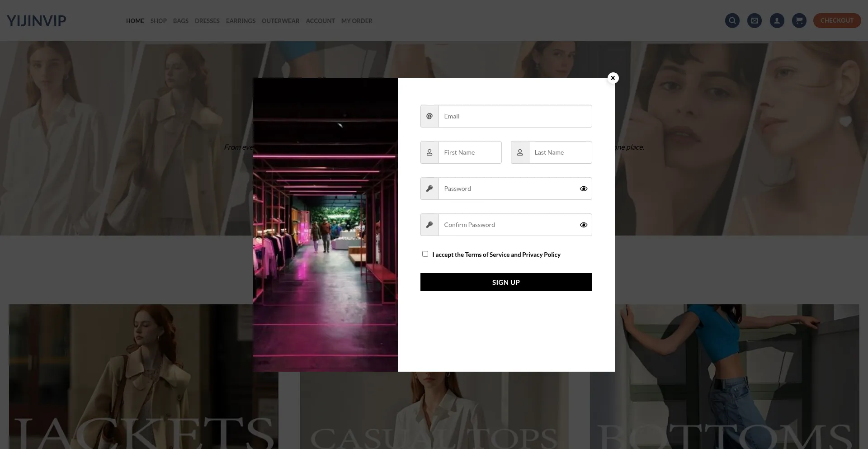Focus the First Name field
868x449 pixels.
470,152
